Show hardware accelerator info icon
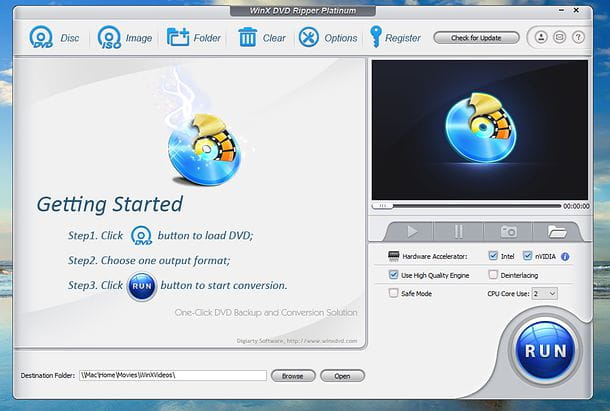This screenshot has height=411, width=610. [565, 256]
